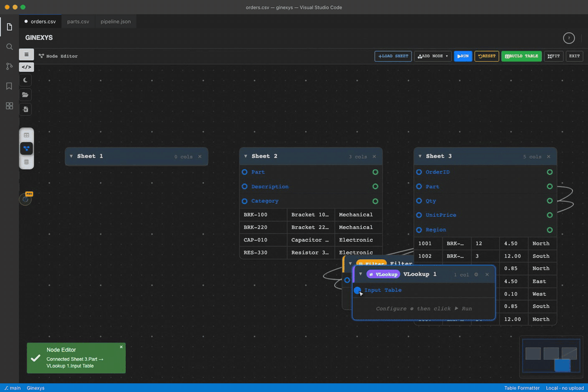Select the BRK-100 cell in Sheet 2
This screenshot has width=588, height=392.
click(263, 215)
